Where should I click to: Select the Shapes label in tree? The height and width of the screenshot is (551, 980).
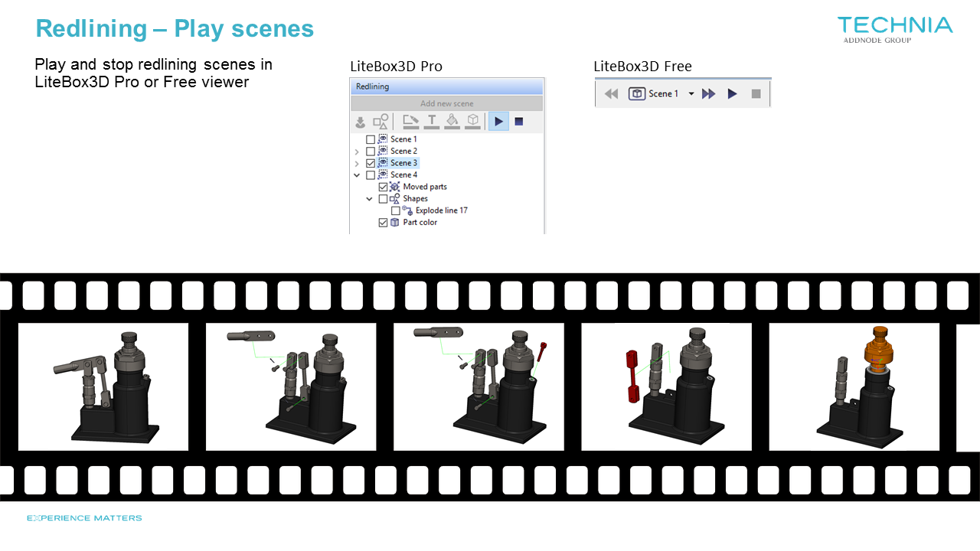click(416, 199)
